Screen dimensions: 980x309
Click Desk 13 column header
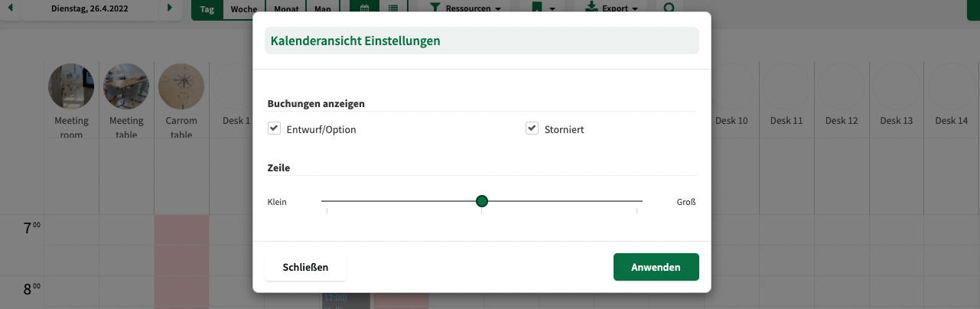pyautogui.click(x=897, y=120)
